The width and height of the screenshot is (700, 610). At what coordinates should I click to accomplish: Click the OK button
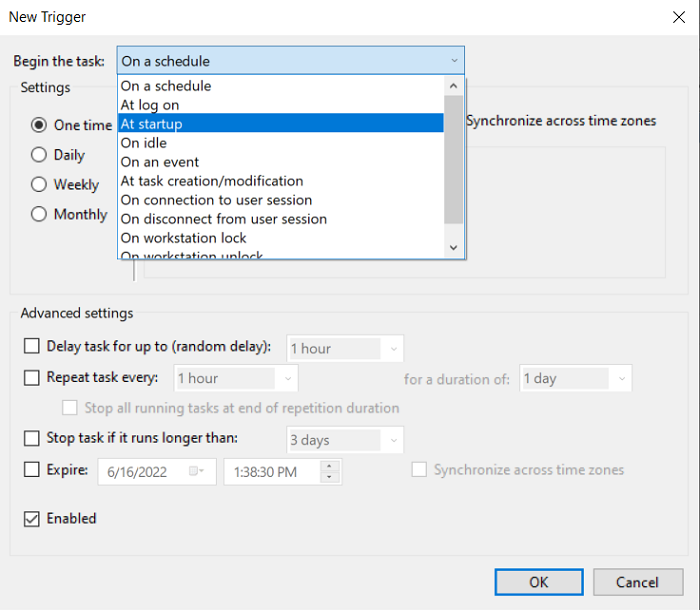(x=538, y=582)
